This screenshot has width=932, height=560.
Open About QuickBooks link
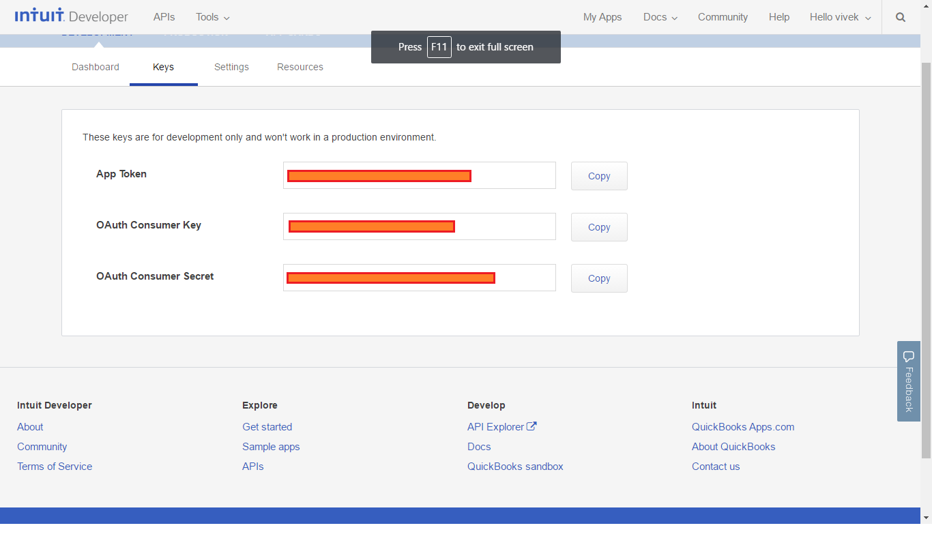(733, 447)
